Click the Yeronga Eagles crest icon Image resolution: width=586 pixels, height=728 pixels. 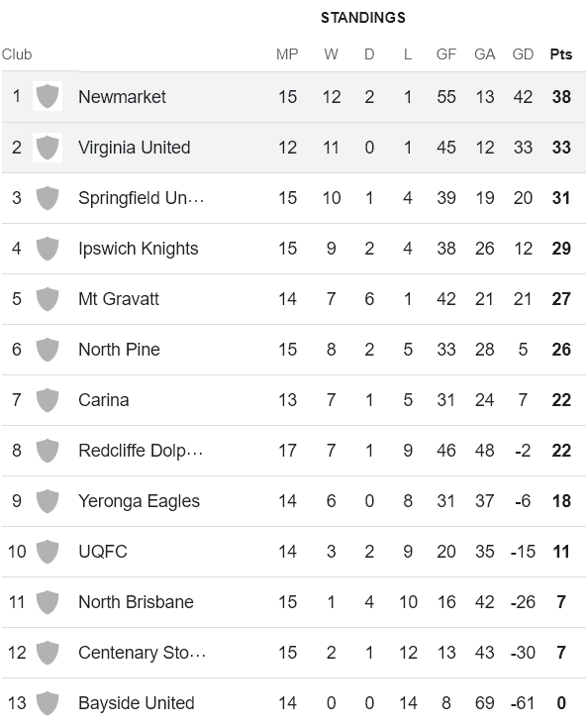point(48,501)
